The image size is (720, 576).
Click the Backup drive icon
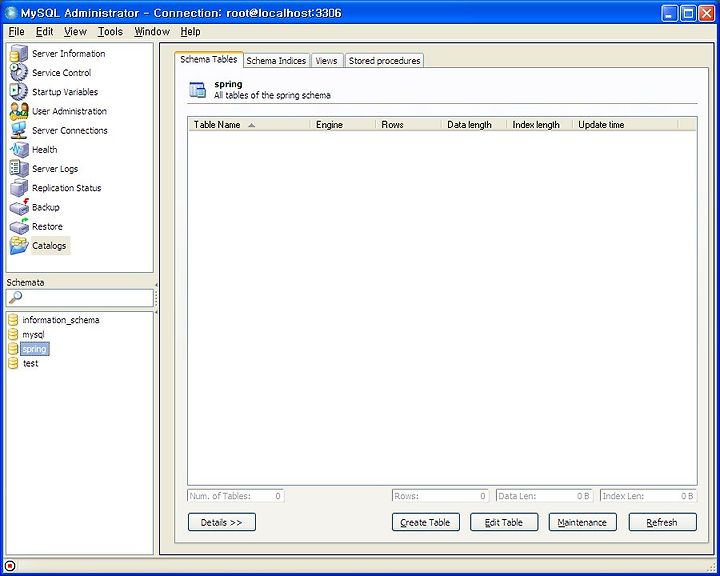[19, 207]
